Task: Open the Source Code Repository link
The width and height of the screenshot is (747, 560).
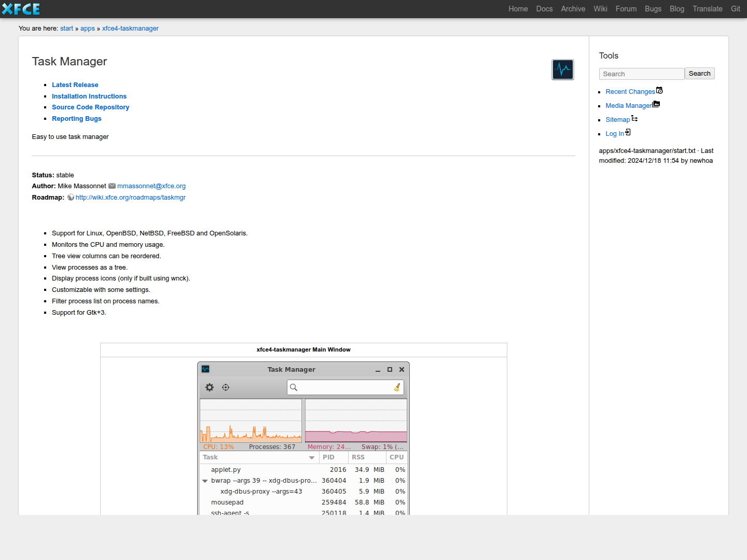Action: tap(91, 107)
